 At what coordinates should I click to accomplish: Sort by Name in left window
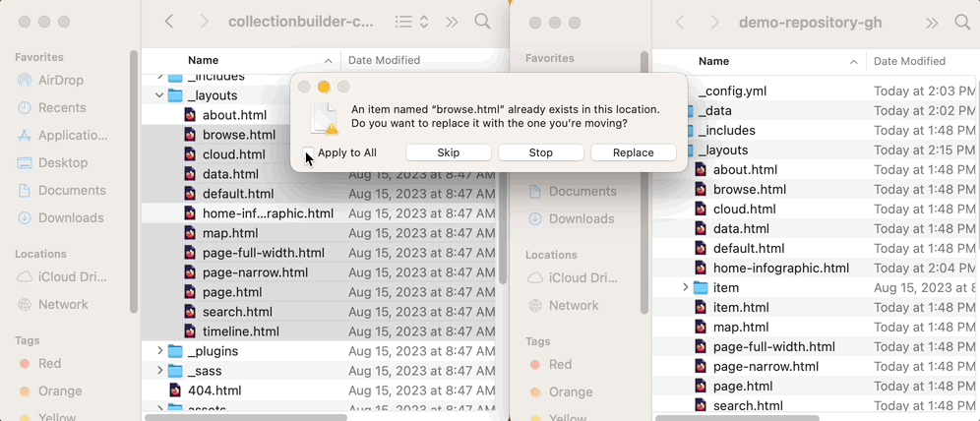(203, 61)
